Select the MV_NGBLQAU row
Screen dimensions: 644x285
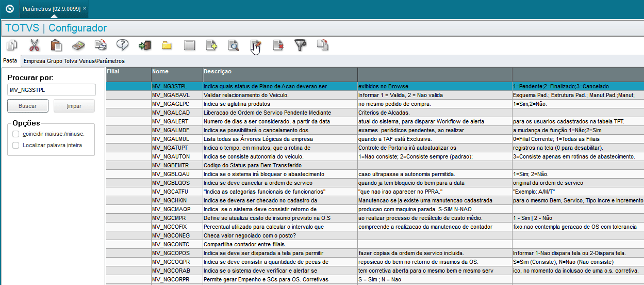(x=375, y=174)
